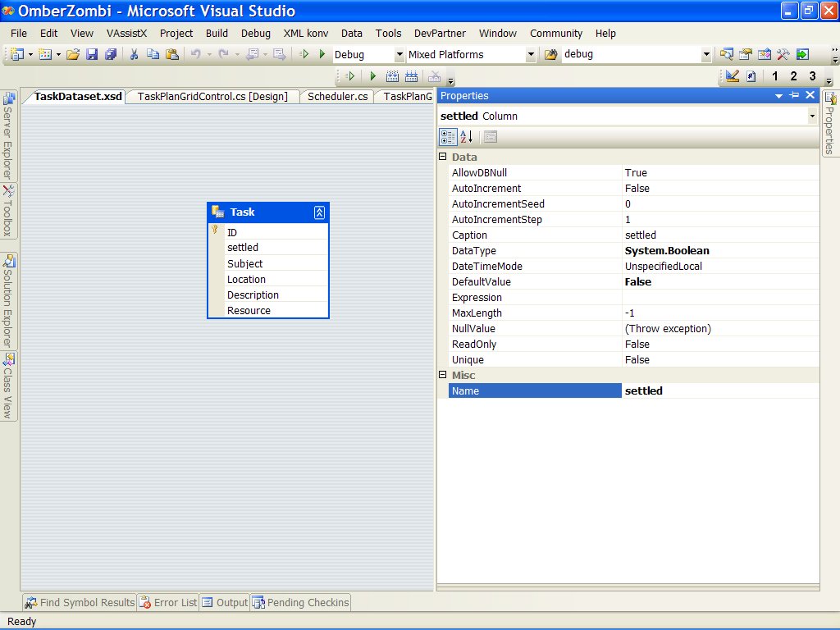Open Find Symbol Results tab
This screenshot has width=840, height=630.
click(80, 603)
